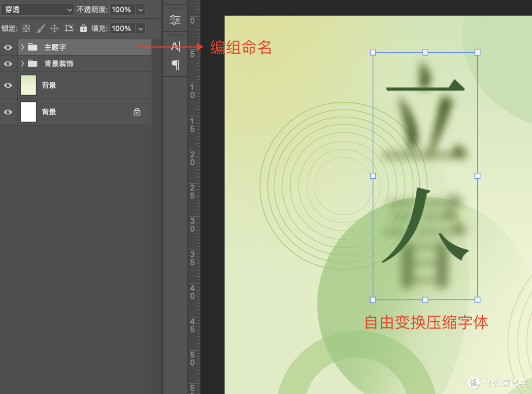Expand the 背景装饰 group
Viewport: 532px width, 394px height.
(x=22, y=64)
